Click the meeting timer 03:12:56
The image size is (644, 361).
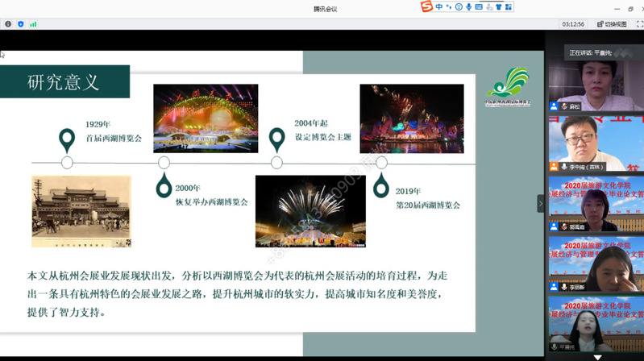tap(573, 24)
